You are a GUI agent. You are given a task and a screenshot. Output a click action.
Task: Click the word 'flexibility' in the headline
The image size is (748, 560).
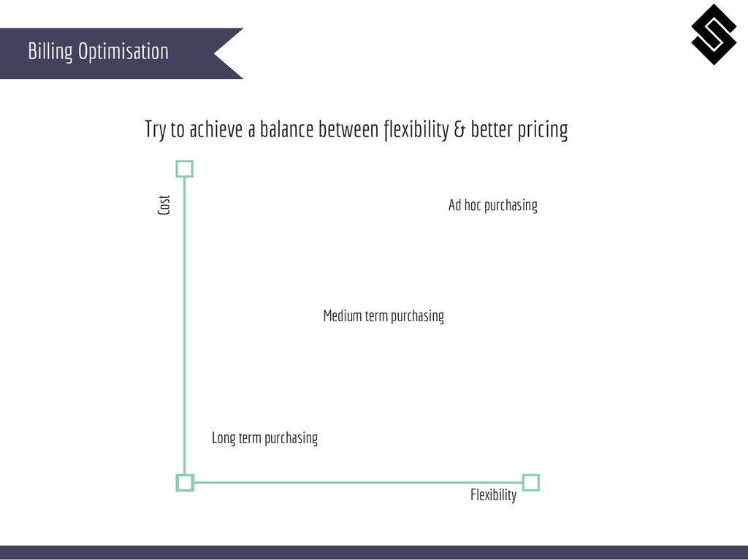pyautogui.click(x=416, y=130)
